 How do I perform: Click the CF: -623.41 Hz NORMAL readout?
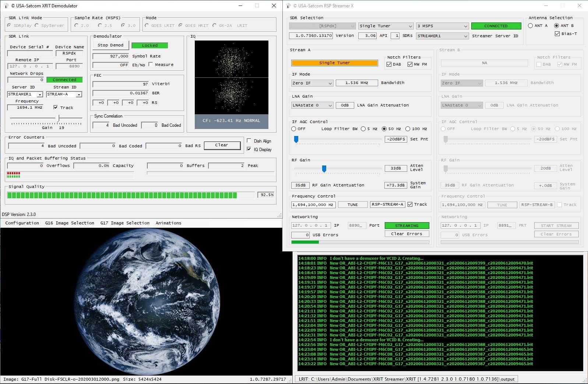point(231,121)
